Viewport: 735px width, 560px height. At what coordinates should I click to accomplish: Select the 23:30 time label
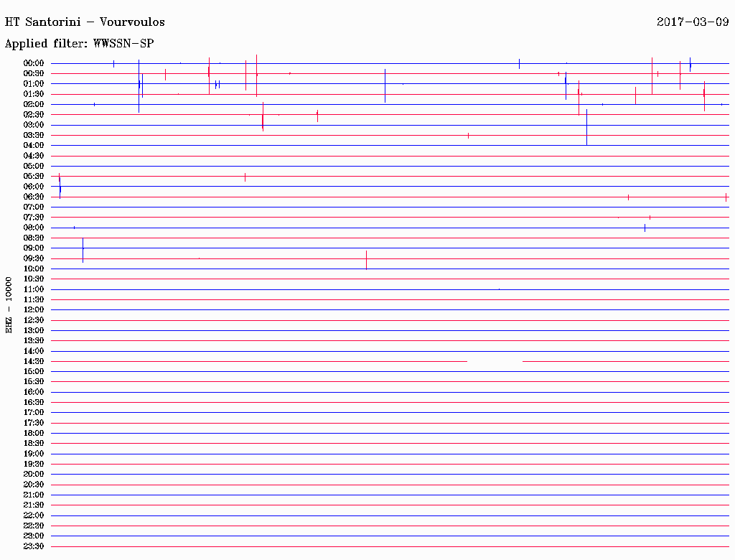[x=34, y=546]
